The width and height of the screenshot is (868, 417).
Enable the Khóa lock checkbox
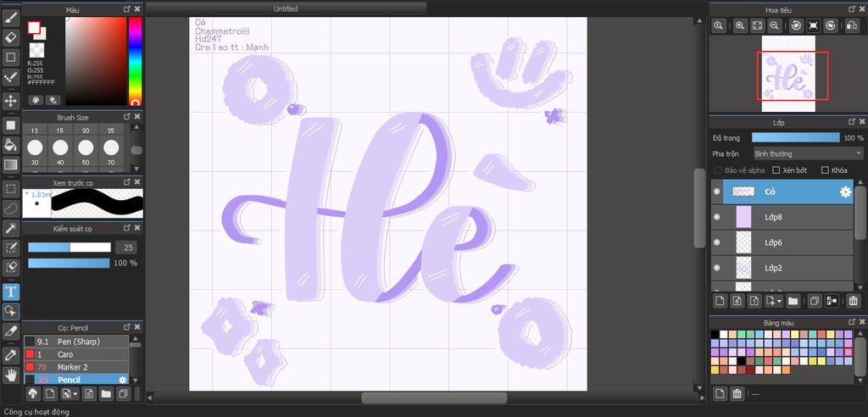(x=825, y=170)
